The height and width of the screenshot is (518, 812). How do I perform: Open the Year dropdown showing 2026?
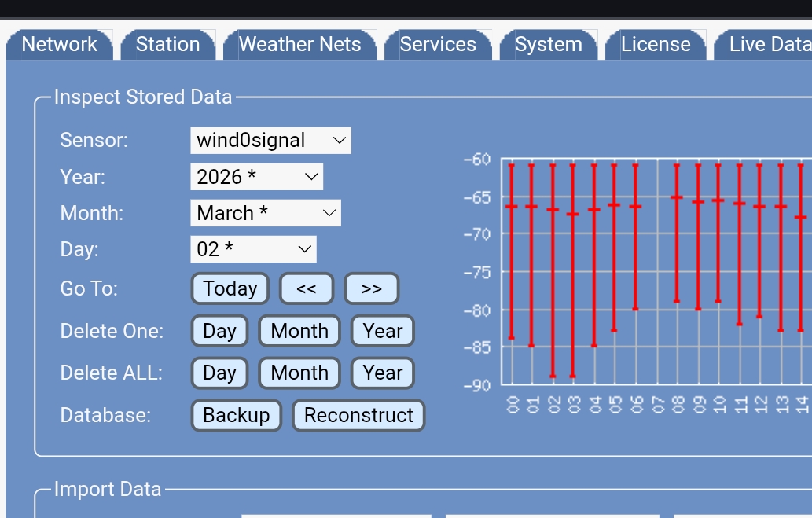point(258,176)
